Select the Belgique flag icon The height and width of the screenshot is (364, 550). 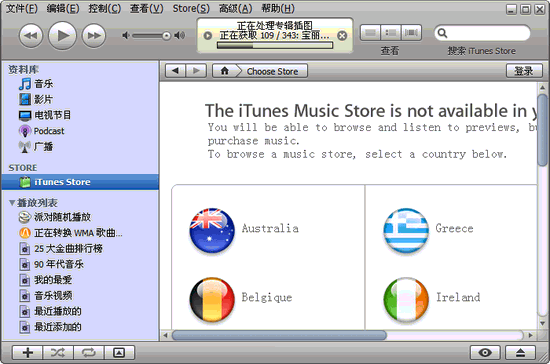(212, 299)
